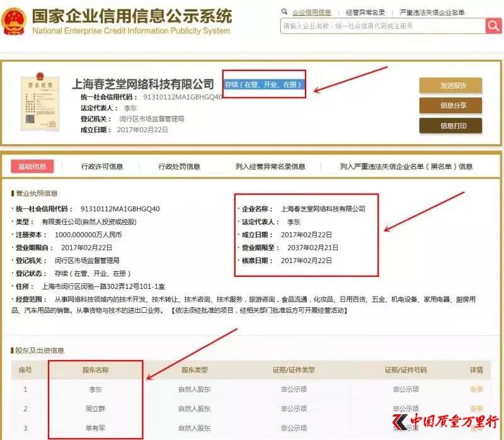This screenshot has height=440, width=504.
Task: Open the business license thumbnail image
Action: 40,102
